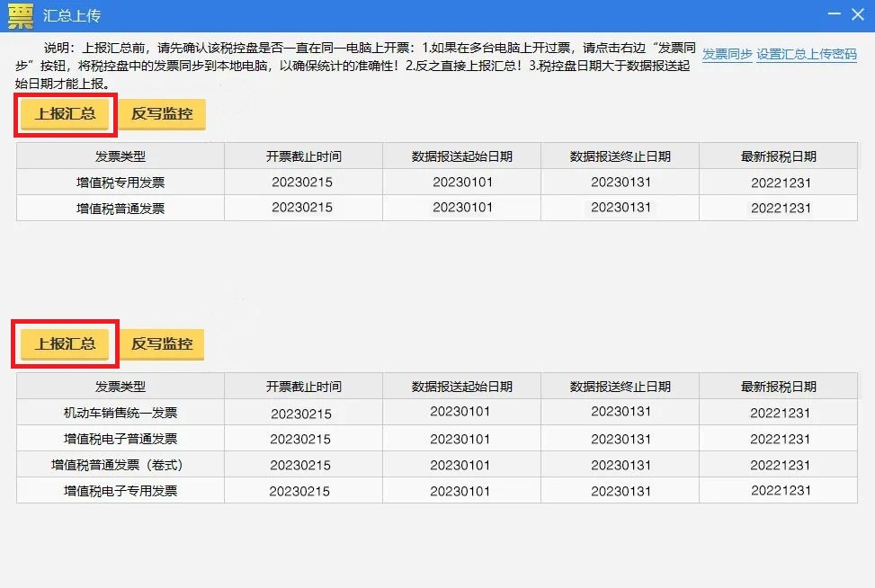Screen dimensions: 875x588
Task: Select the 增值税电子专用发票 row label
Action: 121,491
